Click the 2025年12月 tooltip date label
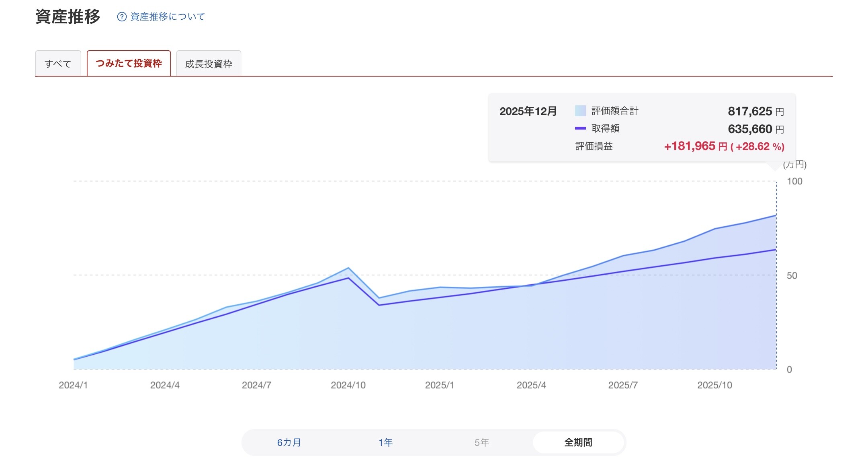The image size is (868, 462). click(x=528, y=111)
